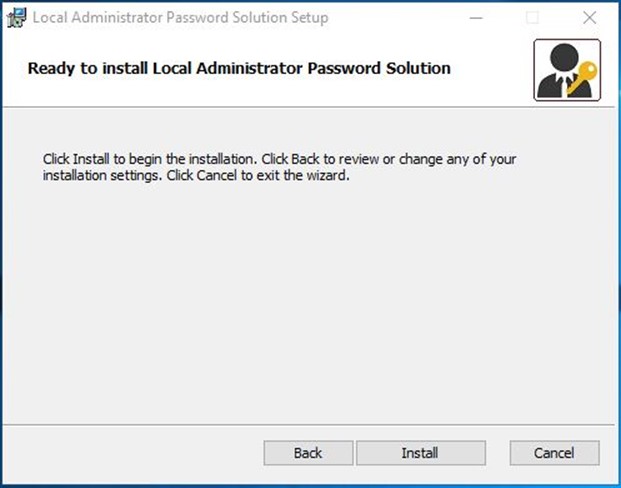Click the 'Click Install to begin' instruction paragraph
This screenshot has width=621, height=488.
[x=279, y=167]
